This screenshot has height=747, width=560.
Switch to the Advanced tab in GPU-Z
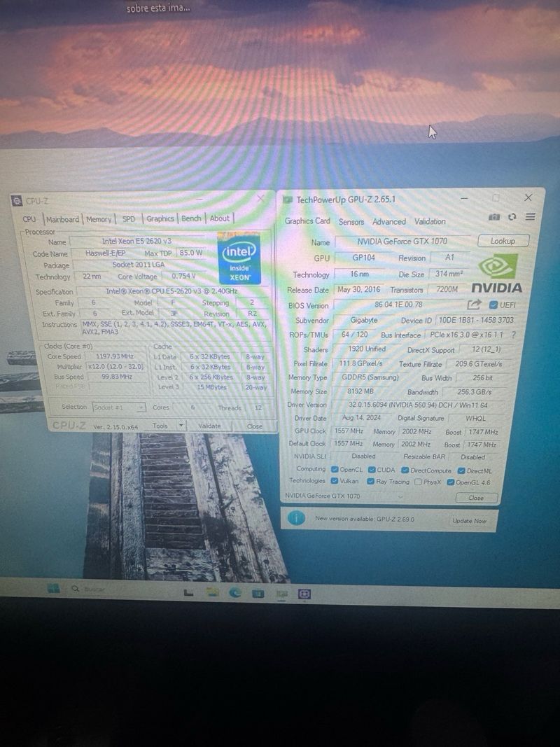(x=389, y=221)
